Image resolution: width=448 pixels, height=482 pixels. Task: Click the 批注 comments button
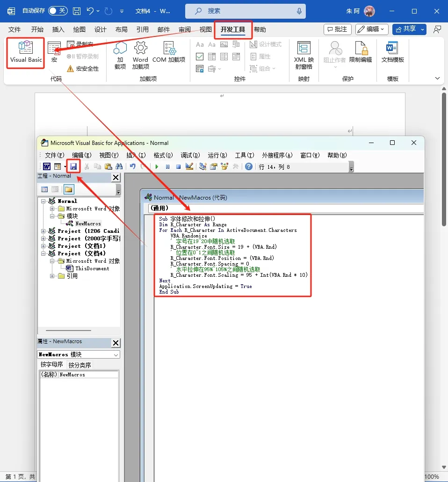337,29
